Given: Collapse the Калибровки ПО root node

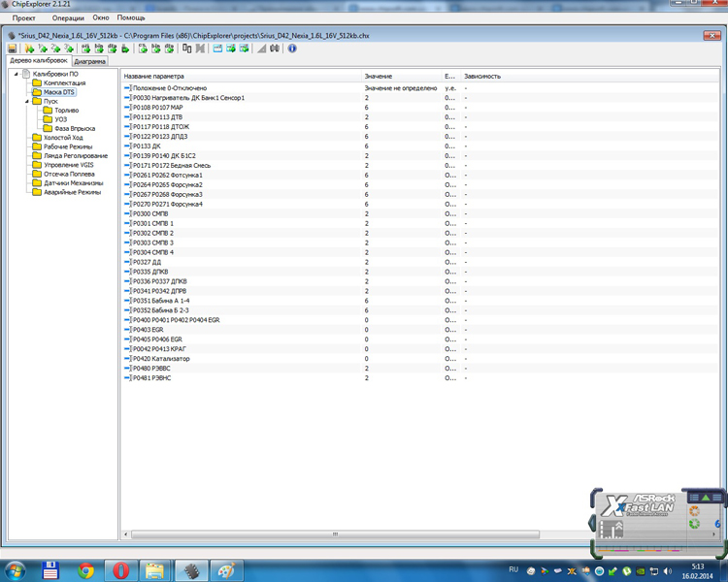Looking at the screenshot, I should (15, 74).
